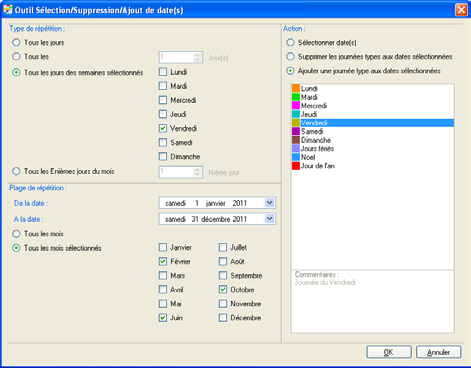The width and height of the screenshot is (471, 368).
Task: Click the 'Nième jour' number spinner field
Action: coord(180,172)
